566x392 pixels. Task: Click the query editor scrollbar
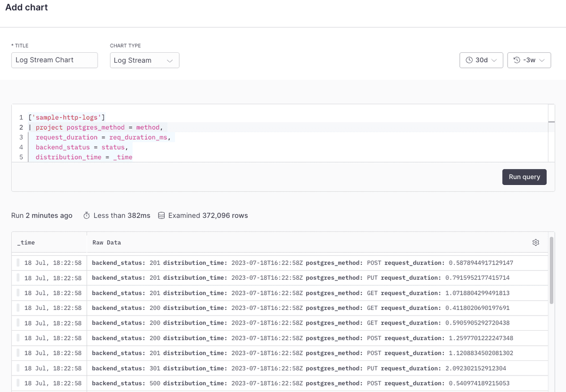tap(551, 123)
